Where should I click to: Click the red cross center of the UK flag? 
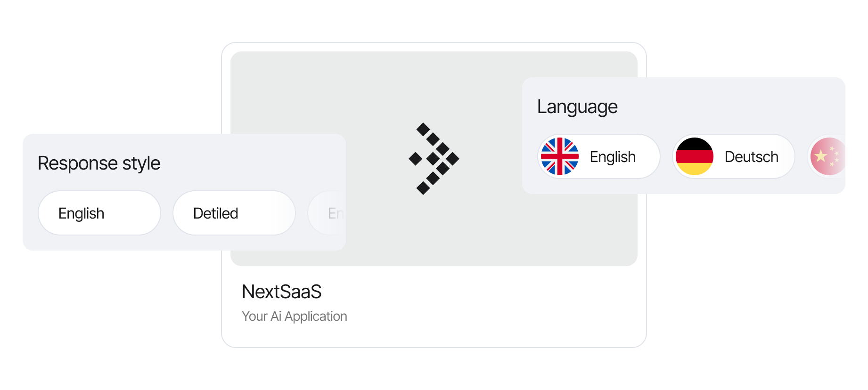[x=560, y=156]
